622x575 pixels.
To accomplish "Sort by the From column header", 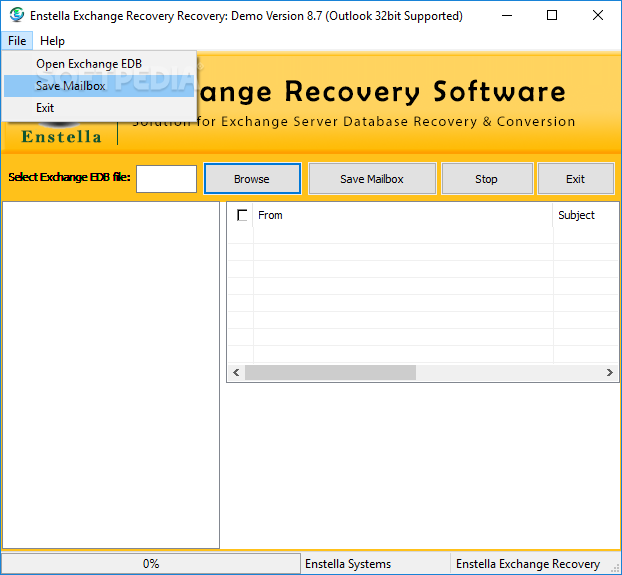I will click(402, 215).
